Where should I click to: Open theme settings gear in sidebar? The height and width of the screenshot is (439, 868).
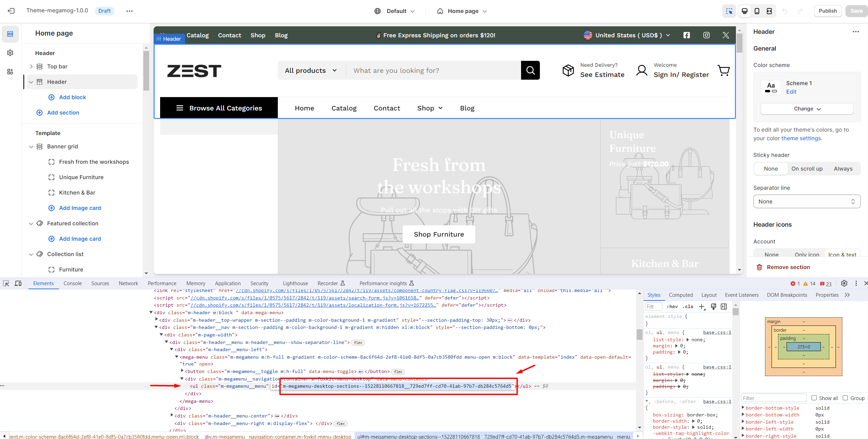point(10,53)
